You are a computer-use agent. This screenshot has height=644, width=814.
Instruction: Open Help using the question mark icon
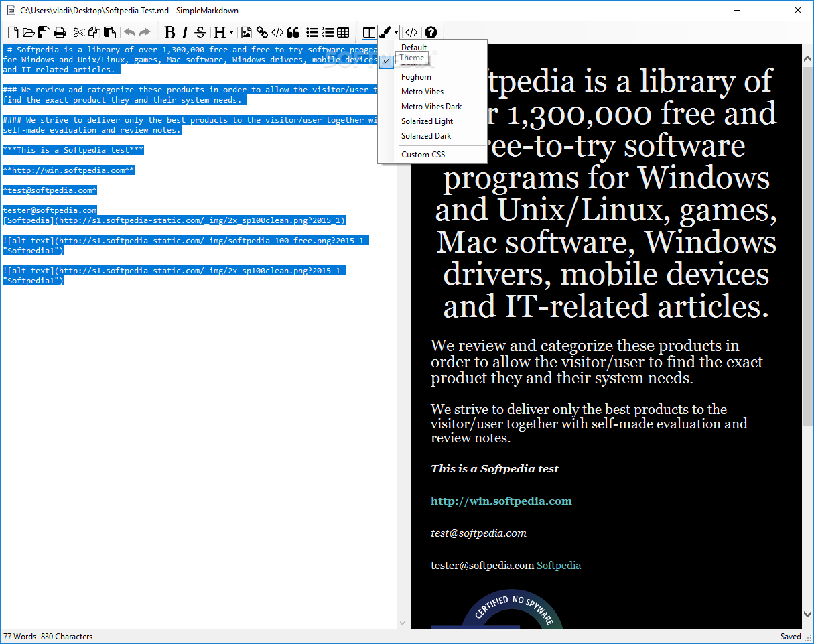pos(431,32)
